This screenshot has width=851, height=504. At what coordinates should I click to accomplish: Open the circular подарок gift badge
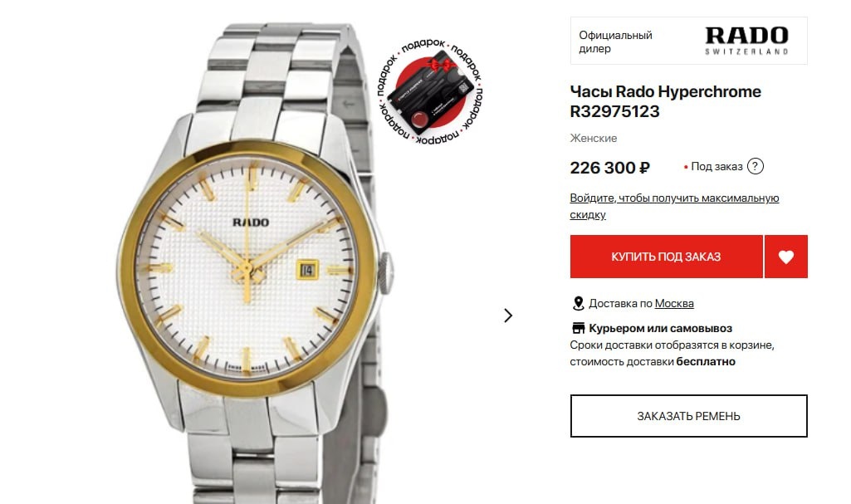click(430, 91)
